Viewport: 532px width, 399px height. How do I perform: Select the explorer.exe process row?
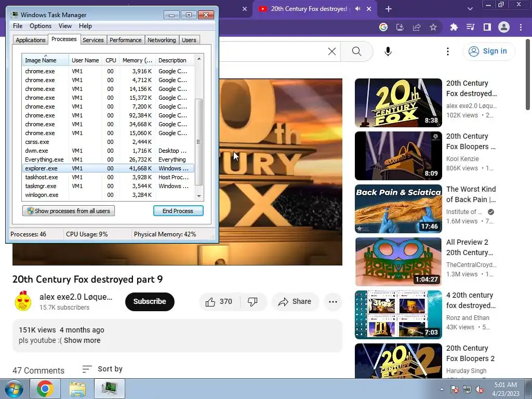pos(108,168)
